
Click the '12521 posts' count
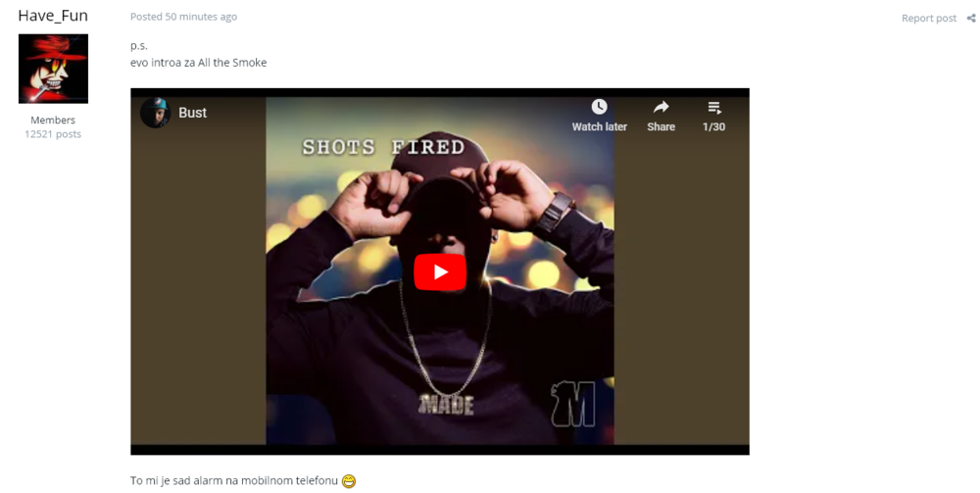point(53,133)
